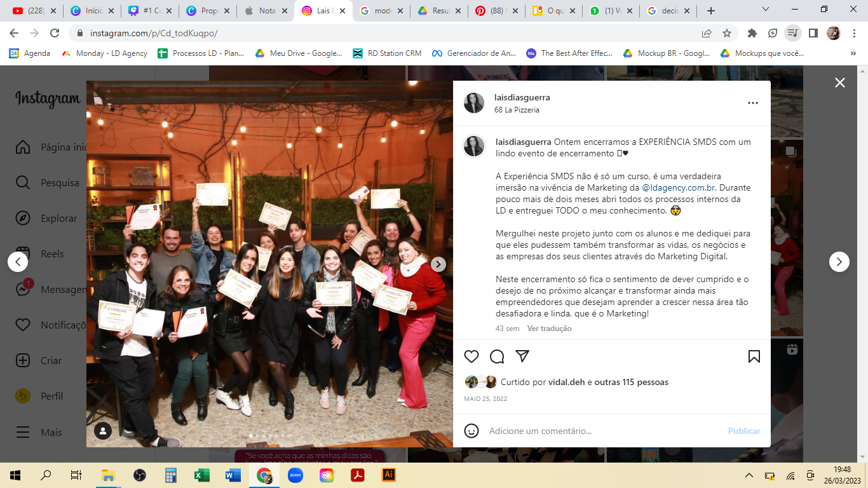Like the post with the heart icon

click(471, 356)
